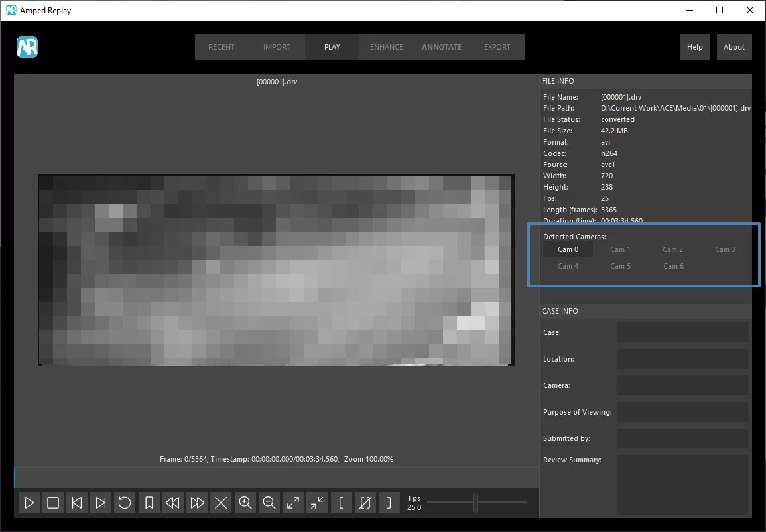
Task: Click the Stop square icon
Action: click(x=53, y=503)
